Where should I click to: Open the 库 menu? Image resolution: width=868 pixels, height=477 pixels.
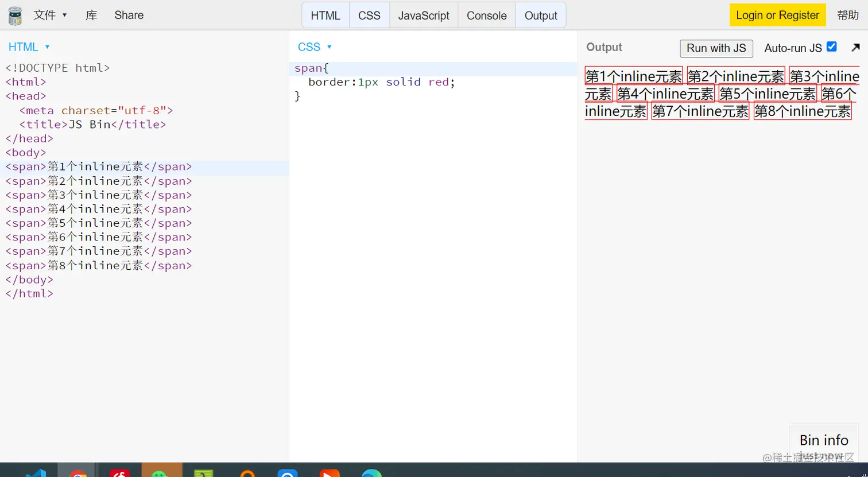point(91,15)
